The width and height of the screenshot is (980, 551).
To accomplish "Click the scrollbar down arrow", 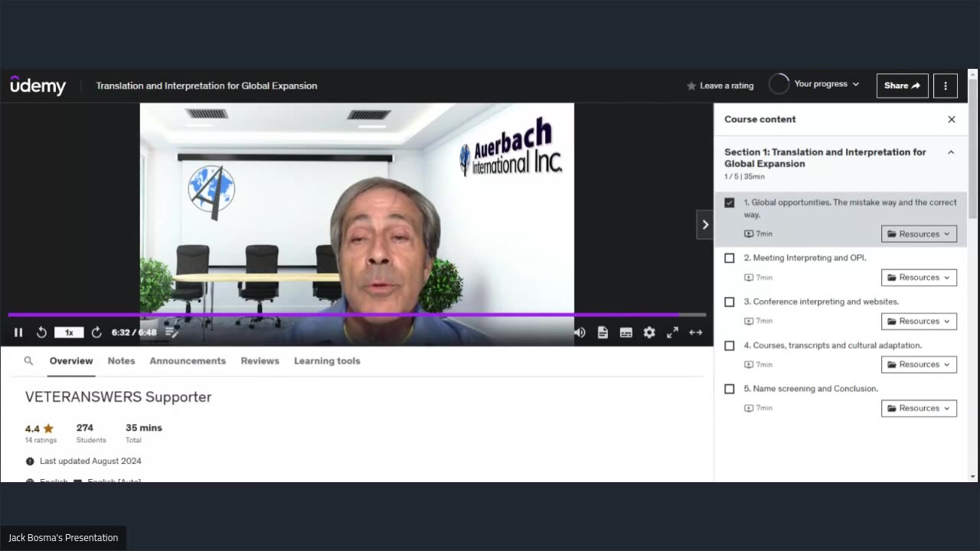I will coord(973,477).
